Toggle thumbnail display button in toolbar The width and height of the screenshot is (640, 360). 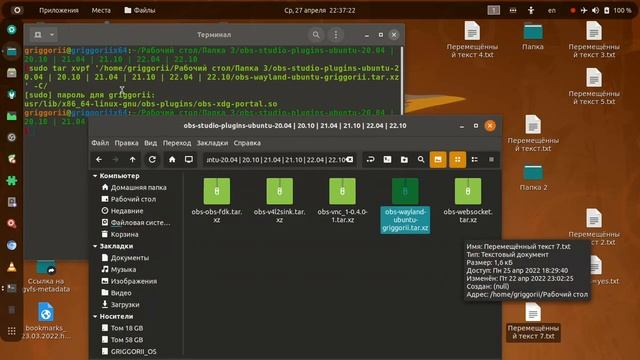tap(438, 160)
